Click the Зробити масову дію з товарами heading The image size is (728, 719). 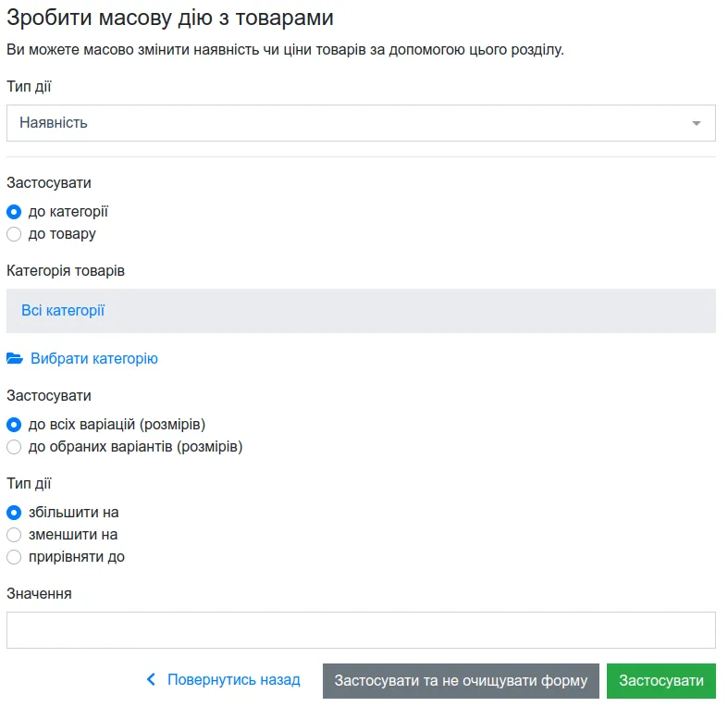[170, 18]
